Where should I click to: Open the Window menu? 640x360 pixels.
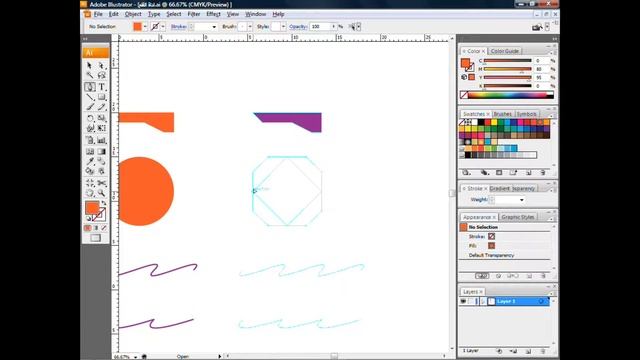(x=256, y=14)
